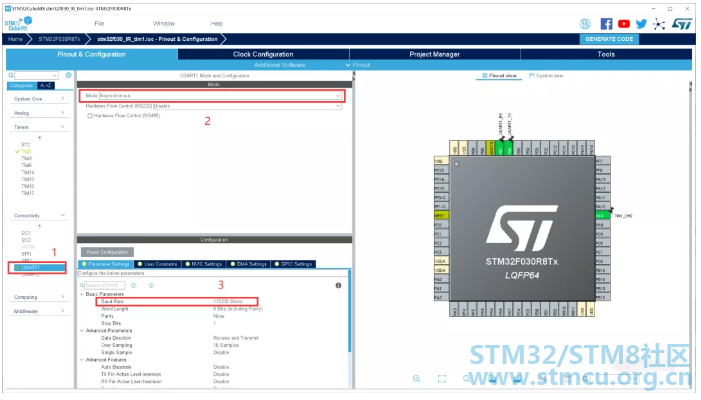The width and height of the screenshot is (701, 400).
Task: Click the settings gear beside category search
Action: pyautogui.click(x=68, y=75)
